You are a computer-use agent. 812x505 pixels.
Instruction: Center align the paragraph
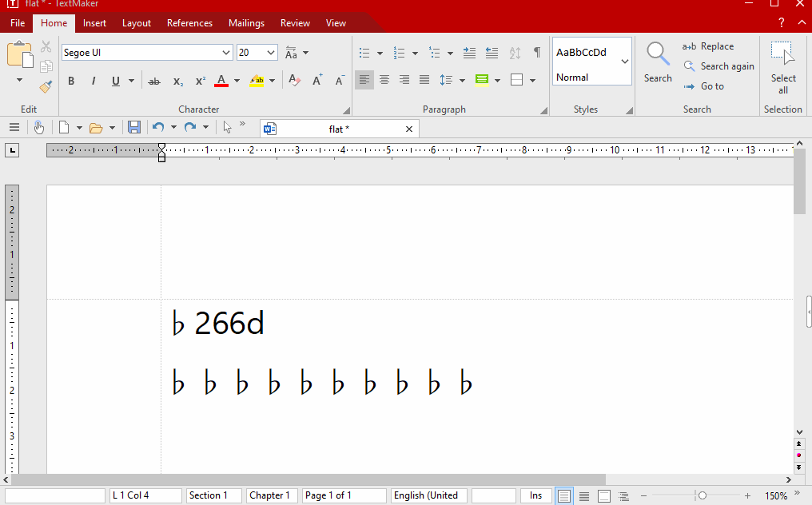384,80
